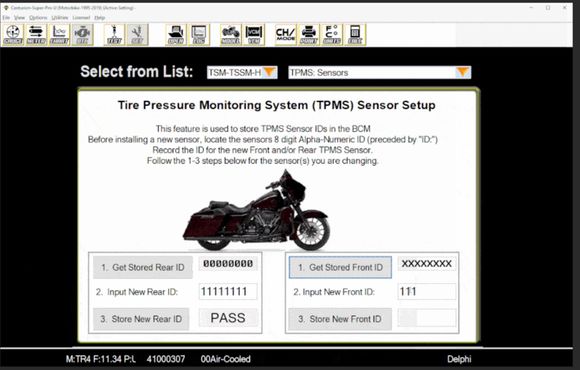Click the Input New Front ID field
580x370 pixels.
tap(427, 292)
